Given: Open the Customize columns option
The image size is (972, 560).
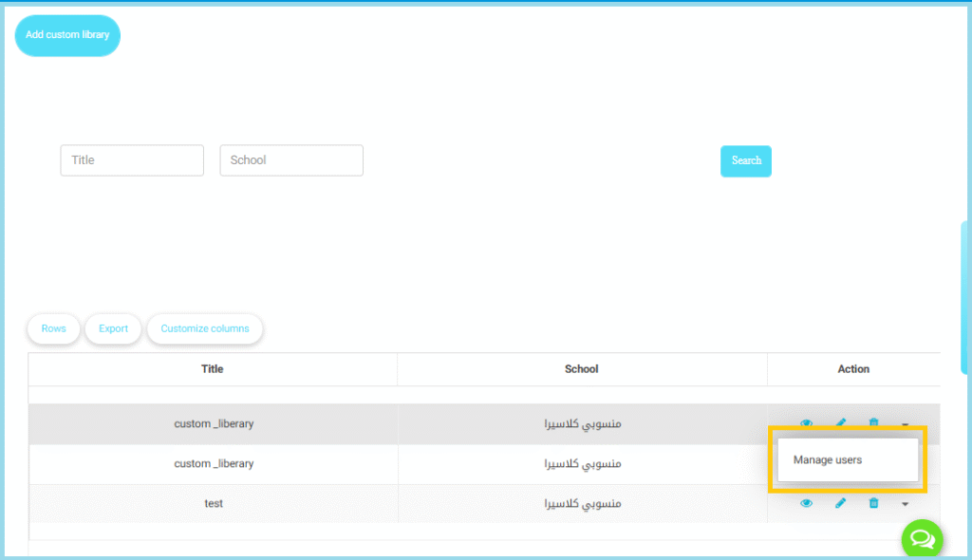Looking at the screenshot, I should pyautogui.click(x=205, y=328).
